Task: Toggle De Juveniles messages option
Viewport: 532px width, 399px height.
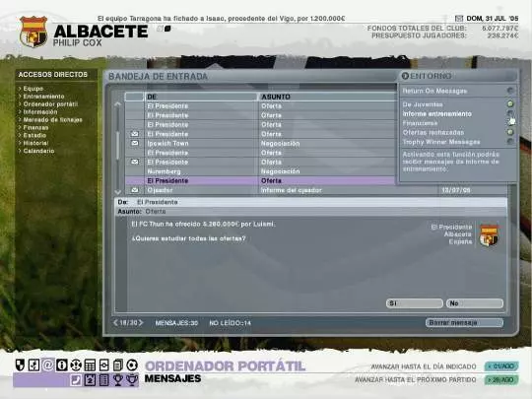Action: click(x=510, y=103)
